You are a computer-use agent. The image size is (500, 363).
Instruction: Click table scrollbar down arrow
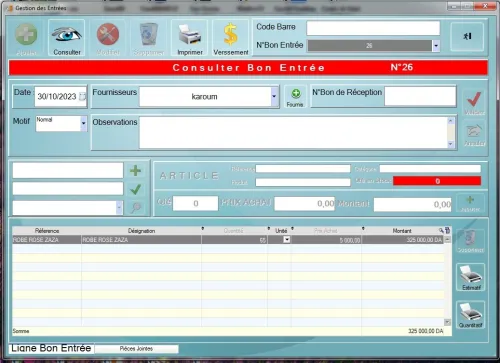click(448, 322)
